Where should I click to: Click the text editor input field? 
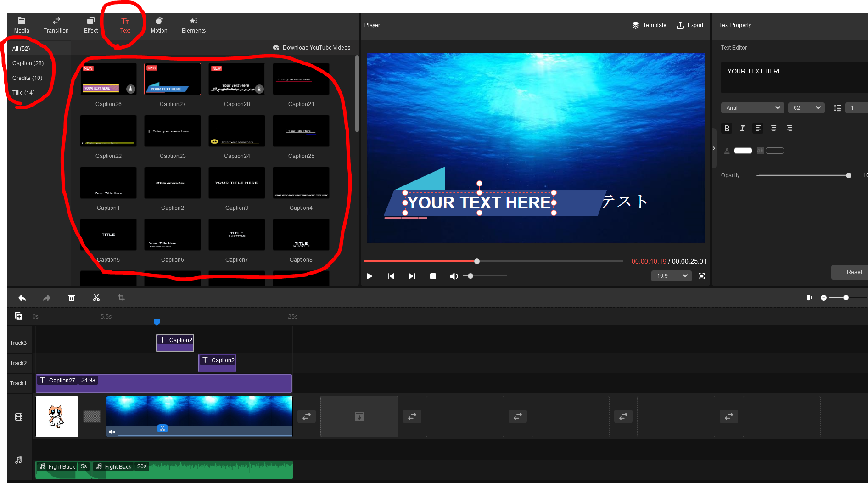[794, 78]
